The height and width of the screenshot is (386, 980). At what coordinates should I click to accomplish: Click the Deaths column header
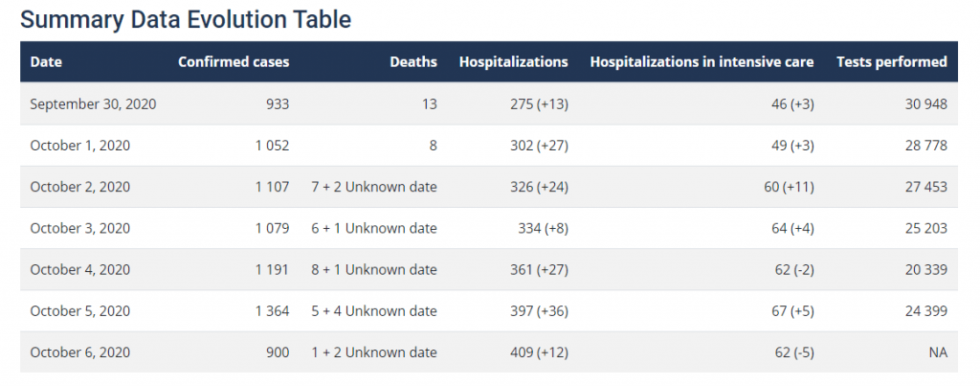point(413,62)
